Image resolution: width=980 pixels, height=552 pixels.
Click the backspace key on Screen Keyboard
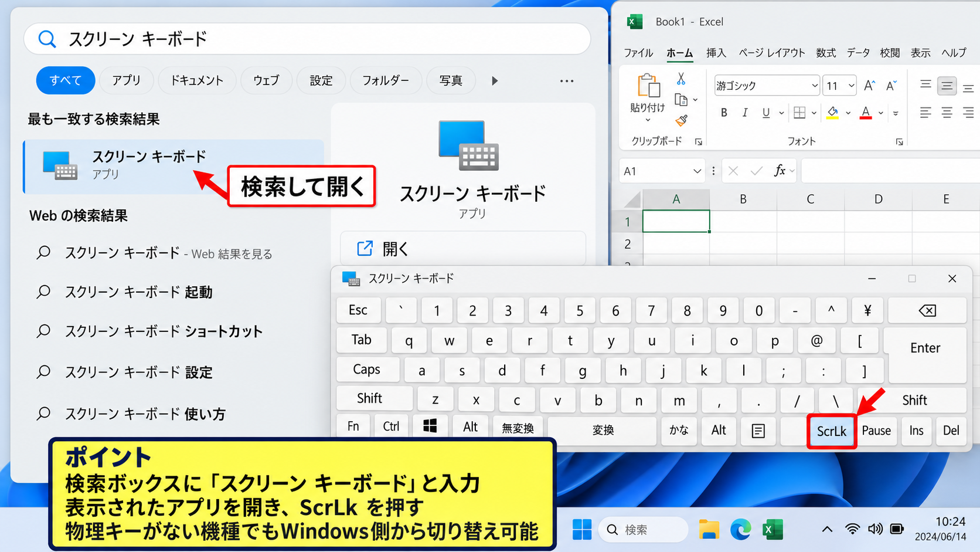click(x=927, y=310)
